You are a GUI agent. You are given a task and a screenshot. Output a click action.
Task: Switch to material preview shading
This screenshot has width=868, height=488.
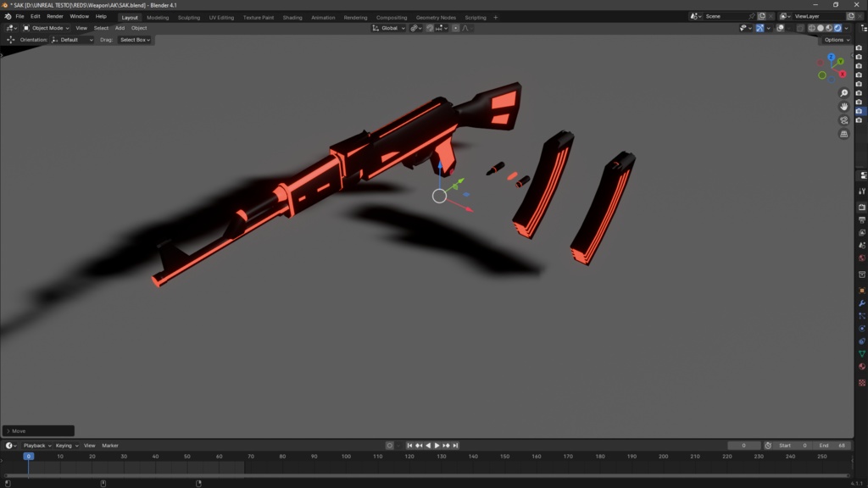(829, 28)
